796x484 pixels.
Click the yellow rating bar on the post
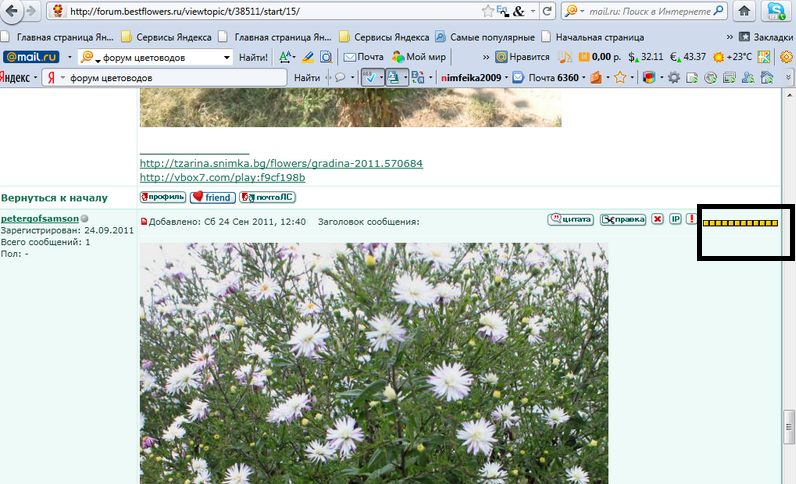(x=740, y=222)
